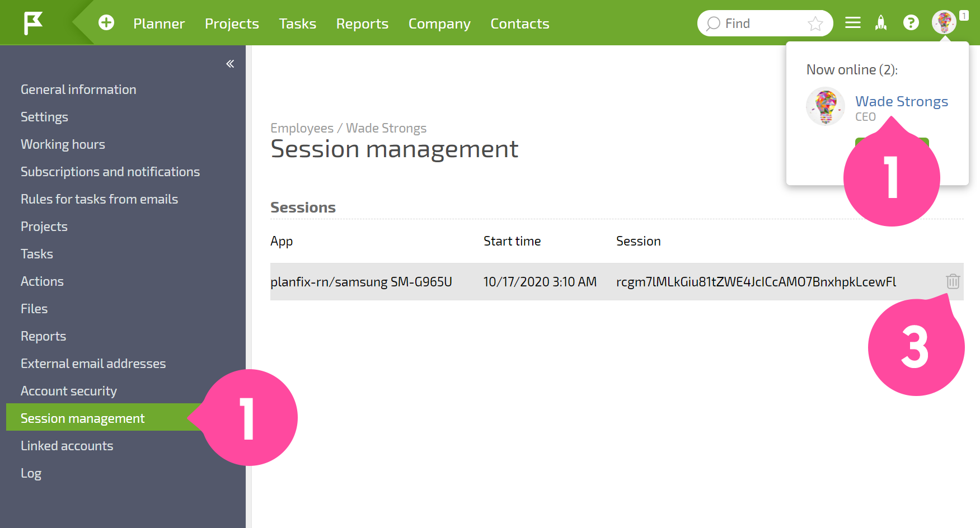This screenshot has width=980, height=528.
Task: Click the App column header
Action: pyautogui.click(x=282, y=241)
